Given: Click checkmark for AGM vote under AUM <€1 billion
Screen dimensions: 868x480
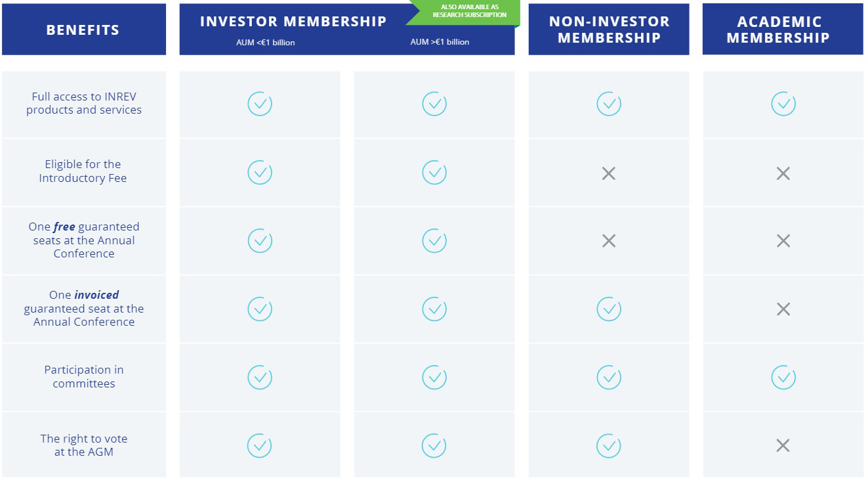Looking at the screenshot, I should (260, 446).
